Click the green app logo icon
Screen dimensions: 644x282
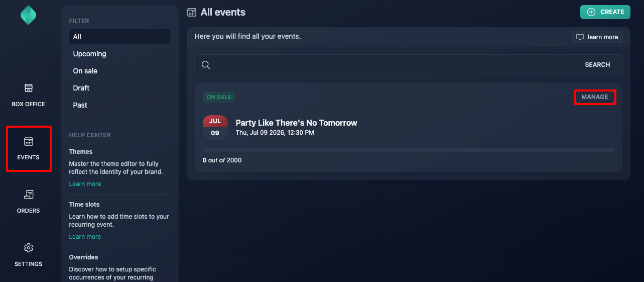[x=28, y=15]
